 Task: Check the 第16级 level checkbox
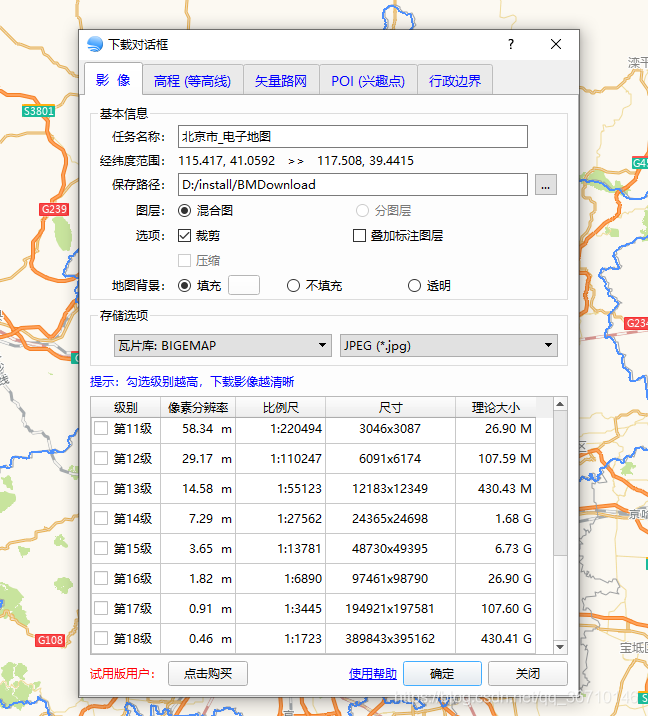coord(101,578)
